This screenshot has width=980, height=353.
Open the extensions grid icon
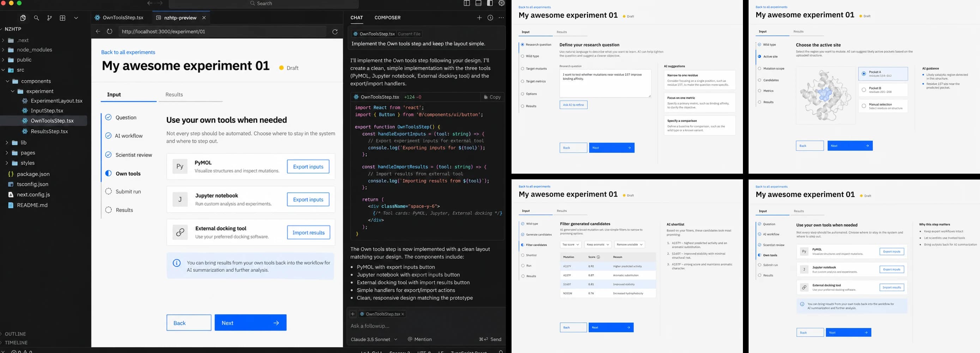click(63, 18)
